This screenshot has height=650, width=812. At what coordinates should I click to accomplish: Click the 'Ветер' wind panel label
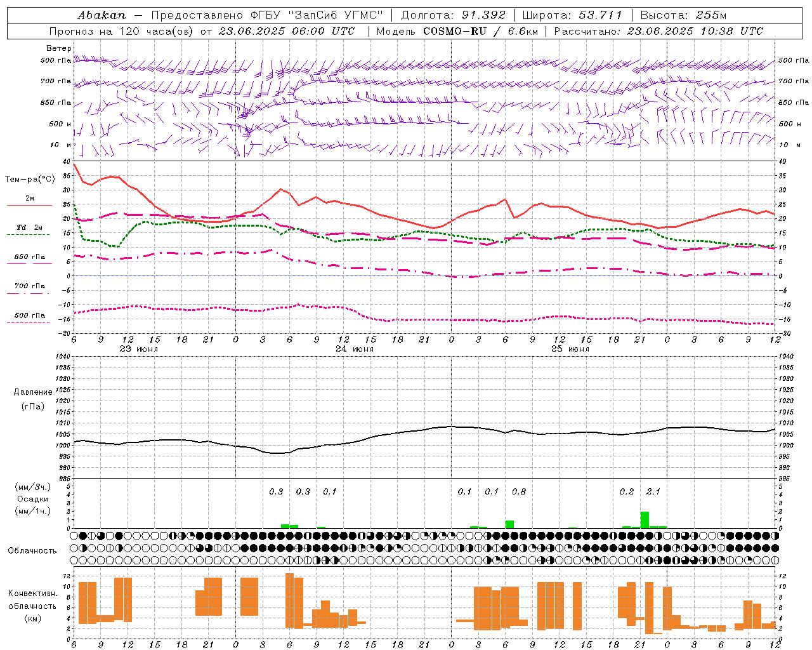[x=59, y=48]
